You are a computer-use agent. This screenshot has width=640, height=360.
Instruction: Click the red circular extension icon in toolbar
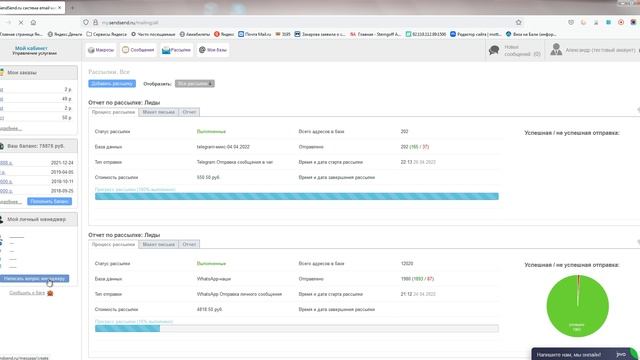[x=621, y=22]
